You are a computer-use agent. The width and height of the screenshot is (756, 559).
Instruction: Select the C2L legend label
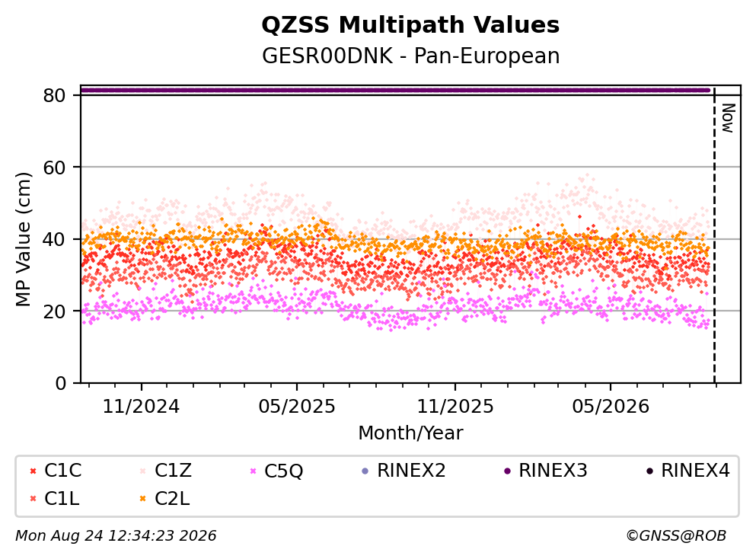[172, 499]
